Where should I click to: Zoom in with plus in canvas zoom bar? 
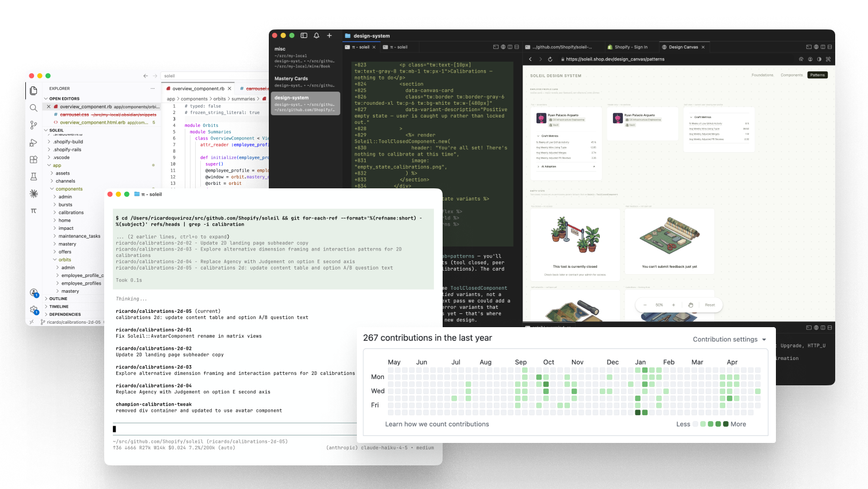pyautogui.click(x=673, y=305)
